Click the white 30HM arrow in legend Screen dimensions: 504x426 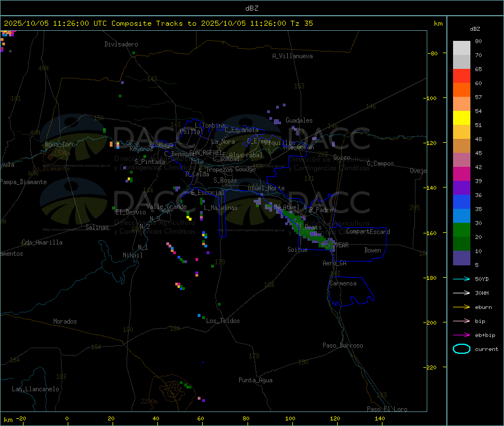(x=461, y=293)
